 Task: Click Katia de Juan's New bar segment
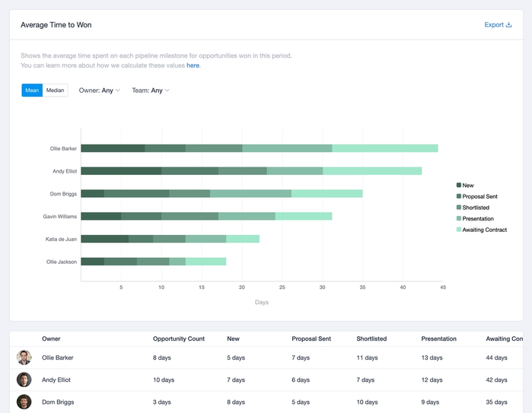(x=104, y=239)
